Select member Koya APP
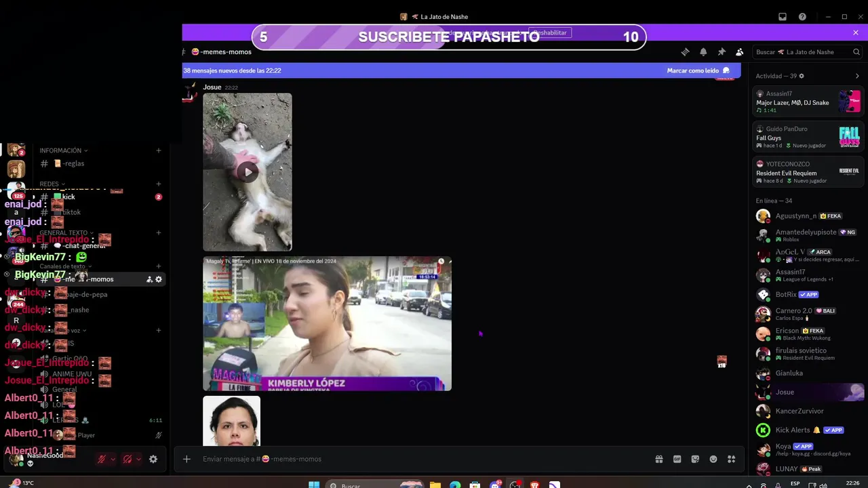 [808, 449]
